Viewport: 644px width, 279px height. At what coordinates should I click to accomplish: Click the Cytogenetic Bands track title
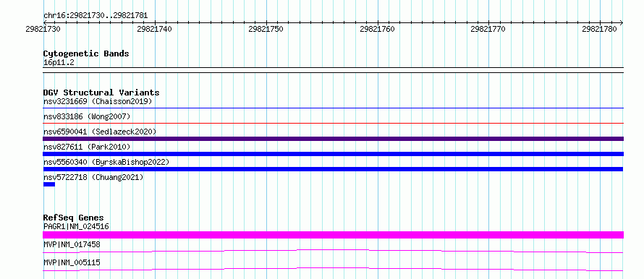[x=86, y=53]
